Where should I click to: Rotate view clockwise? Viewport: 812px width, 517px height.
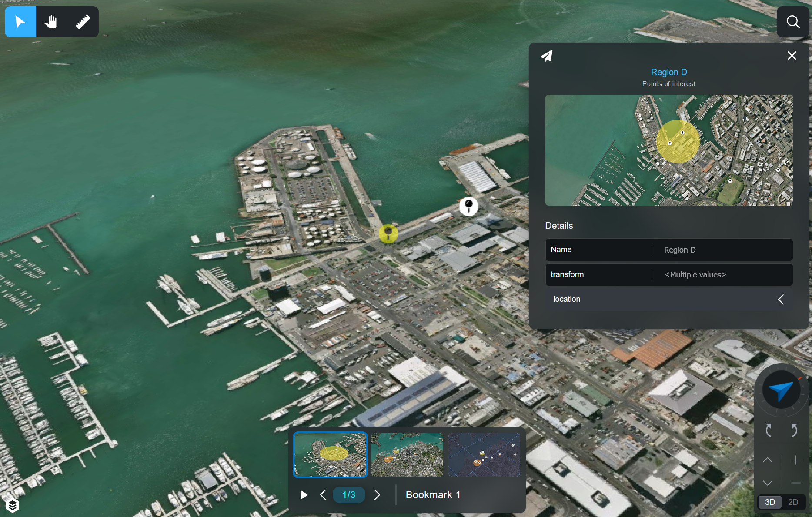tap(794, 430)
